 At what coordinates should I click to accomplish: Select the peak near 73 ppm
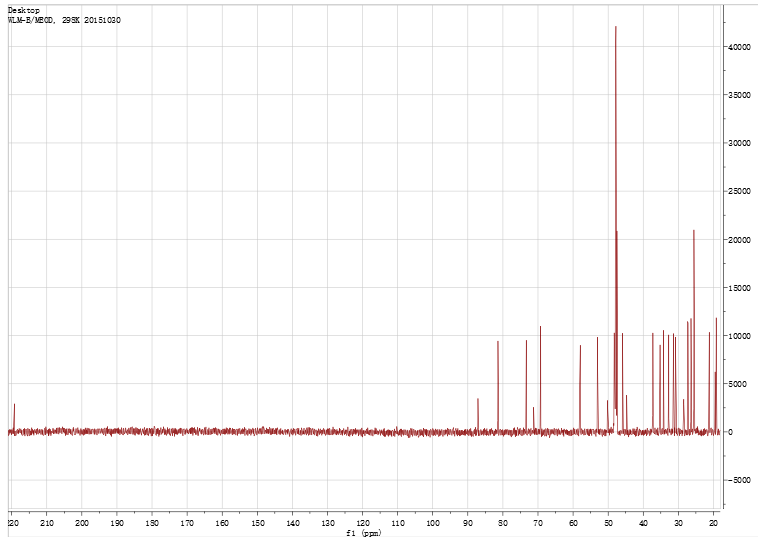pyautogui.click(x=526, y=386)
